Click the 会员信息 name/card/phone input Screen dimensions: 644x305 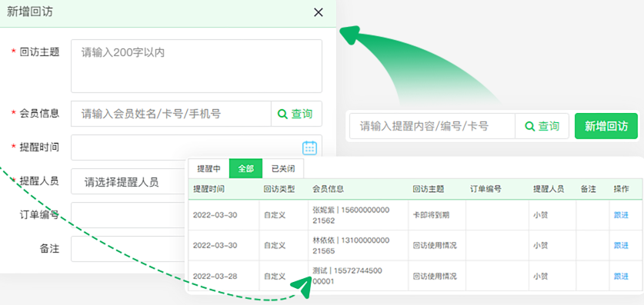(x=171, y=114)
